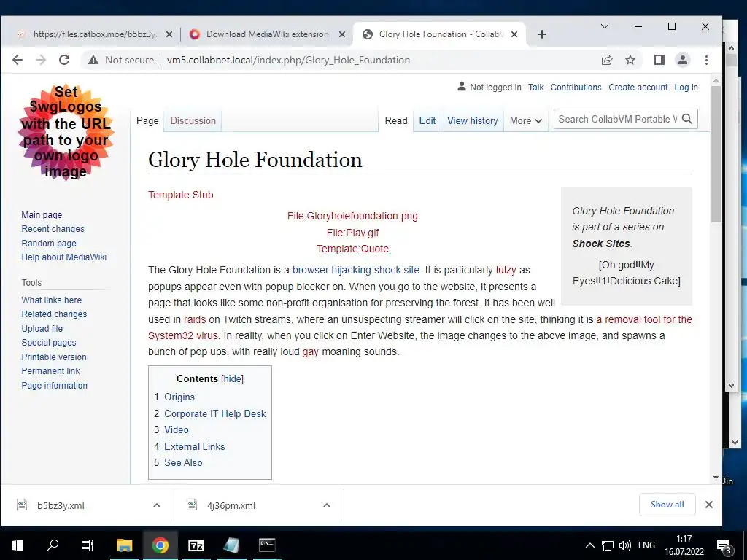Hide the Contents table
The width and height of the screenshot is (747, 560).
(x=233, y=379)
